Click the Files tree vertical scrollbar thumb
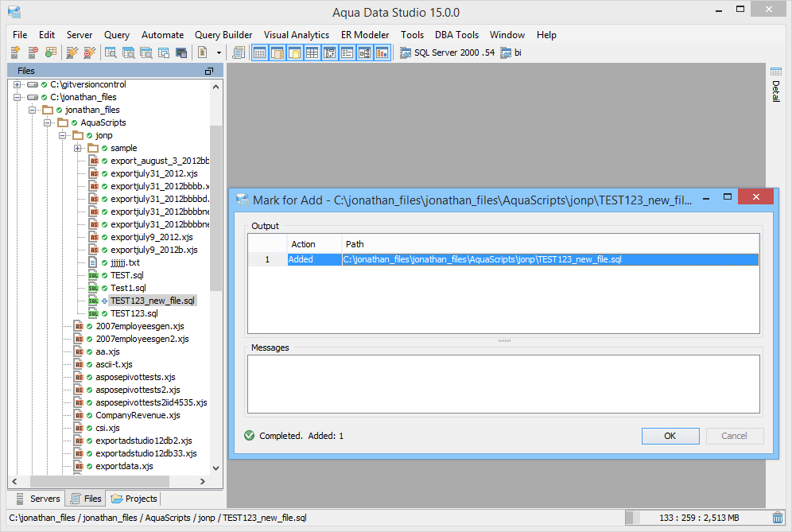The height and width of the screenshot is (532, 792). [x=216, y=208]
